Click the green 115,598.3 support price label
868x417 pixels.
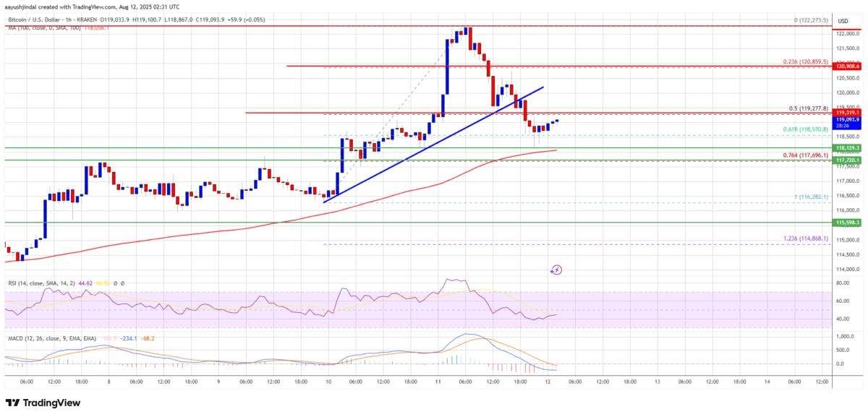(847, 223)
